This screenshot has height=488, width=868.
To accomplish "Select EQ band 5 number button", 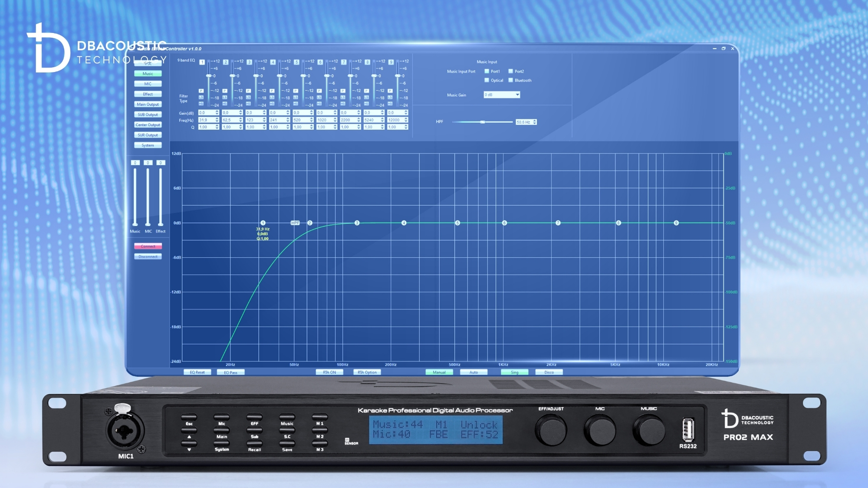I will 296,62.
